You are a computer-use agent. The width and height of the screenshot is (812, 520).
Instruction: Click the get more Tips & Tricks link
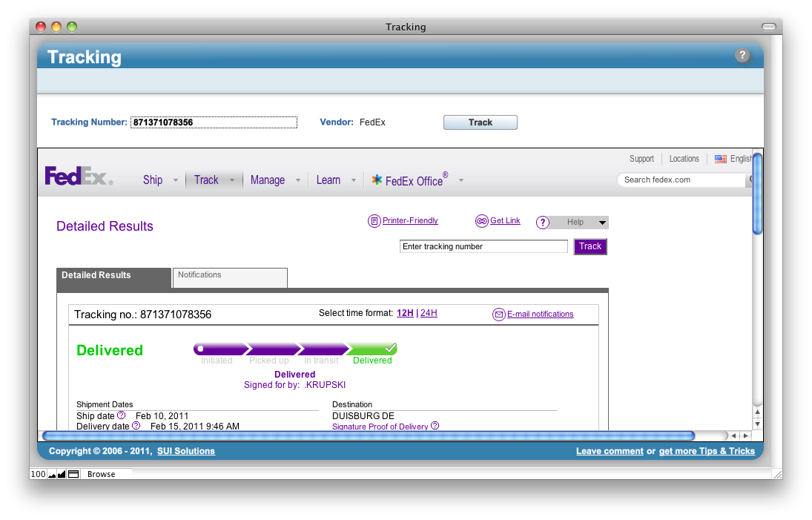click(707, 451)
